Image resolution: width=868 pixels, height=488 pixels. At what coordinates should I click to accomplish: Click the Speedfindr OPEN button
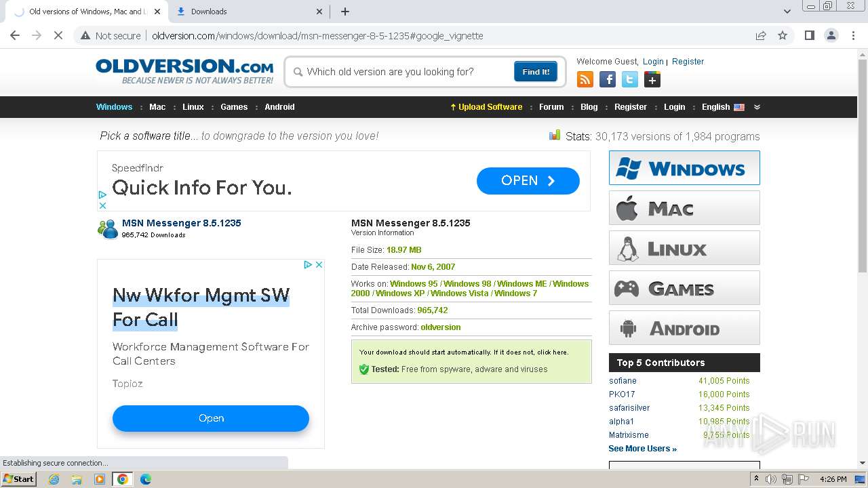coord(528,181)
